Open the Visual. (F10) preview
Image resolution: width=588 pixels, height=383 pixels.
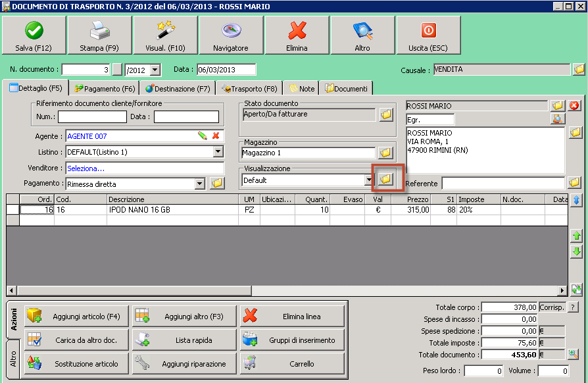[165, 36]
